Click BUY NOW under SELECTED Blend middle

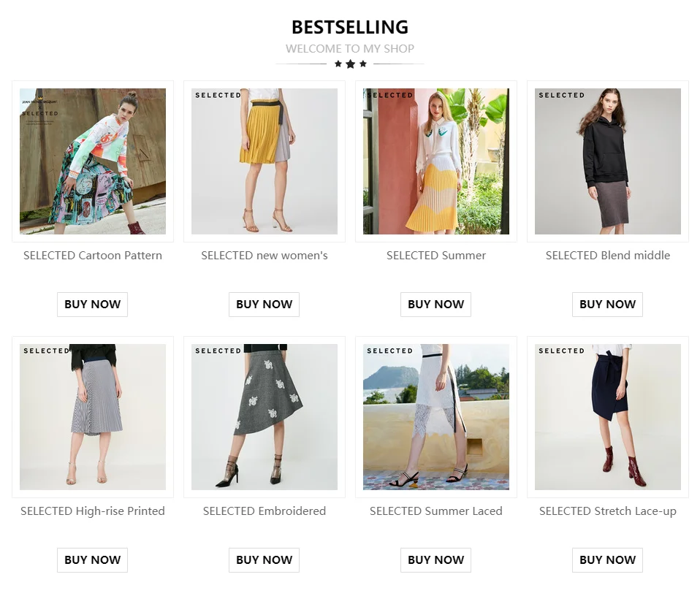coord(608,305)
